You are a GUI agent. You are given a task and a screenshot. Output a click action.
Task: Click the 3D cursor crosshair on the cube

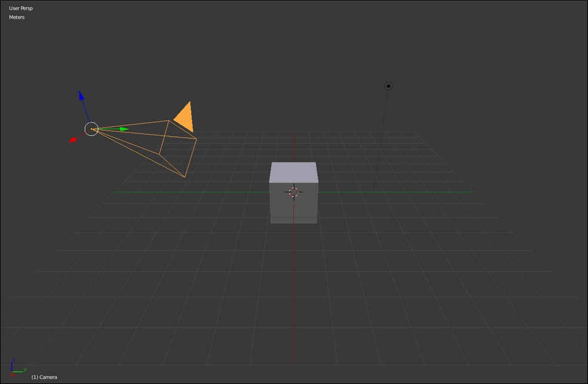tap(293, 192)
